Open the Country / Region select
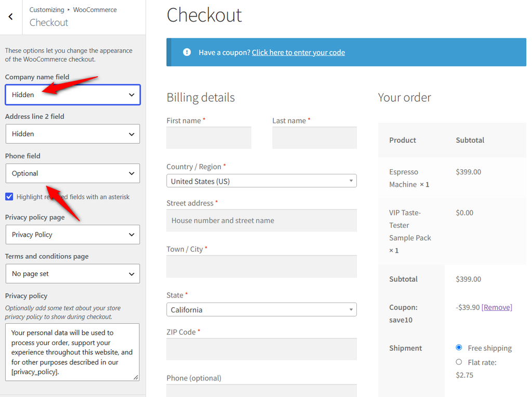Screen dimensions: 532x397 [261, 181]
